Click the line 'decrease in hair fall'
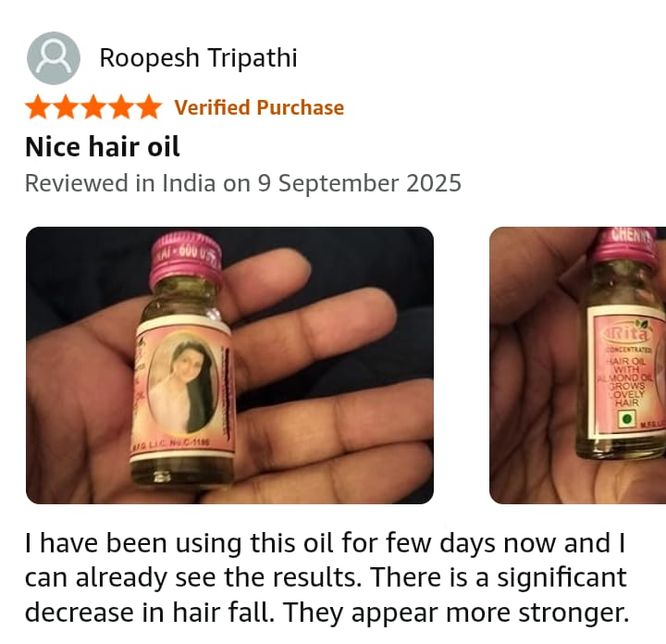Image resolution: width=666 pixels, height=644 pixels. [327, 613]
